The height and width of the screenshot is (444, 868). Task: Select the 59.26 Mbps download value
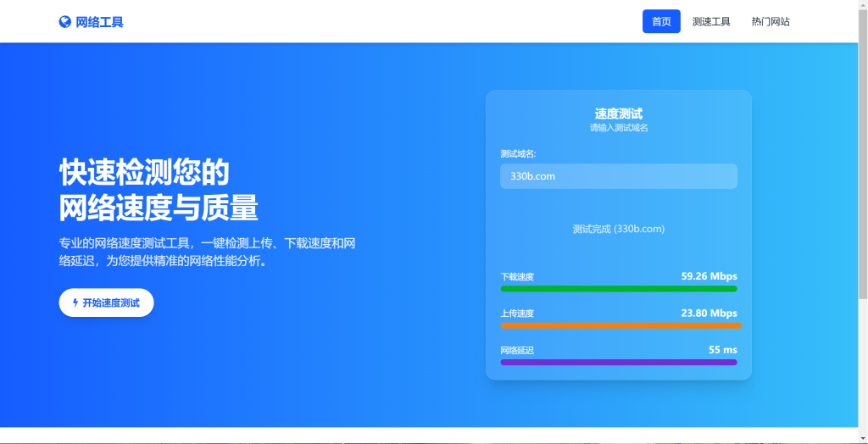pyautogui.click(x=709, y=276)
